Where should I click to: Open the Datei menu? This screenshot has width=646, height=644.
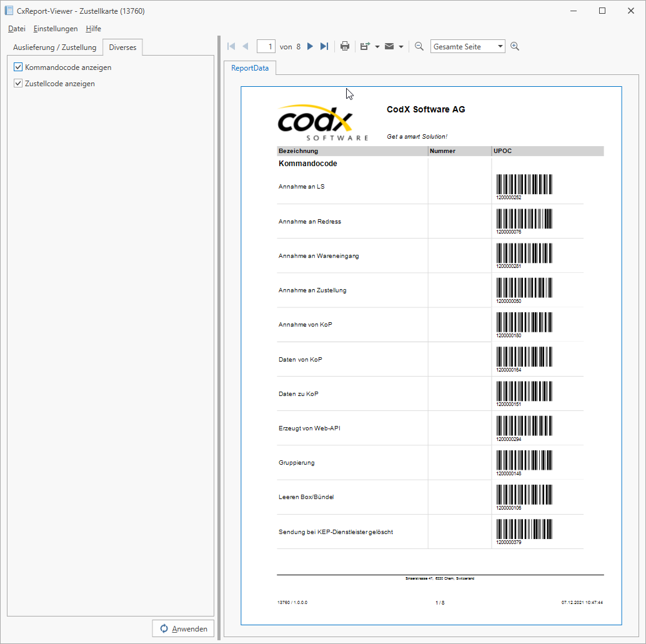click(17, 29)
